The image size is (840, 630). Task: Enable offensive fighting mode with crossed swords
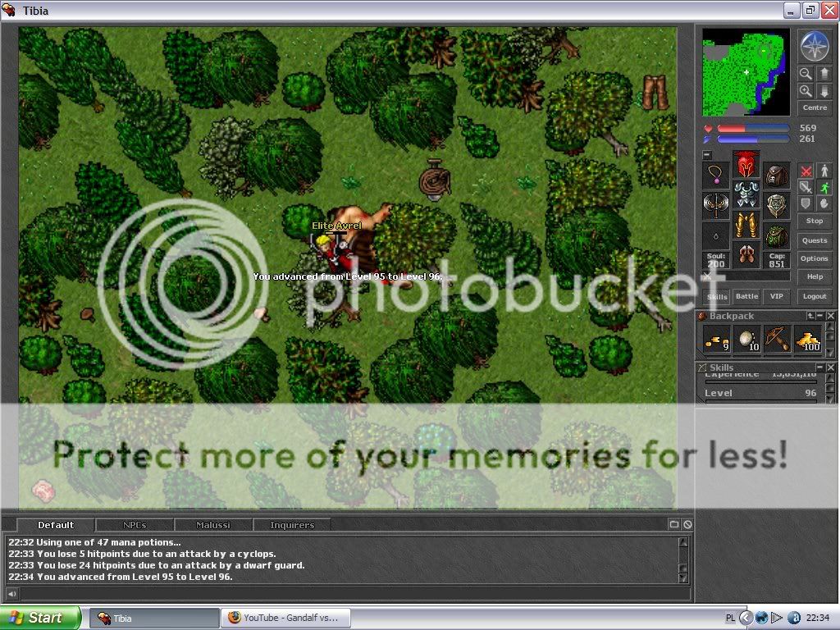click(x=806, y=171)
